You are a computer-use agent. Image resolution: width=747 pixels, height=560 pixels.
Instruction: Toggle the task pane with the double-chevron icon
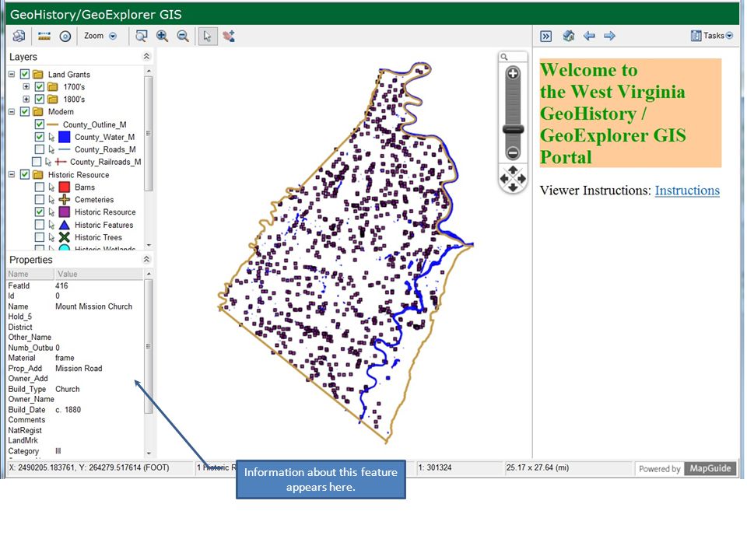(x=546, y=37)
